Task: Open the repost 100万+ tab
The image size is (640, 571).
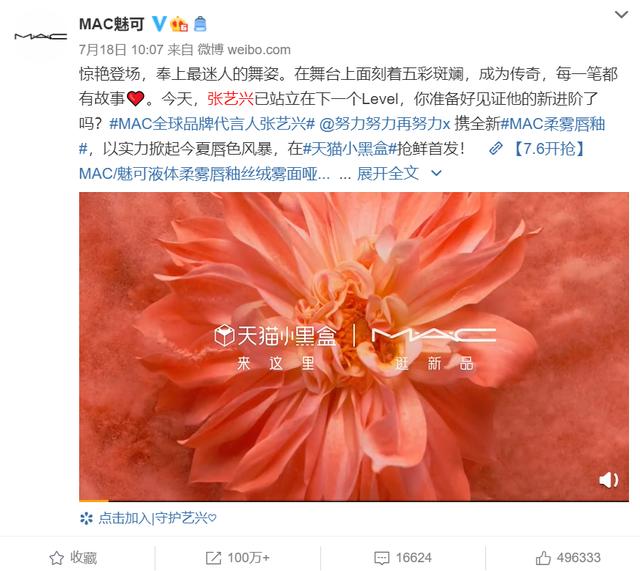Action: (238, 558)
